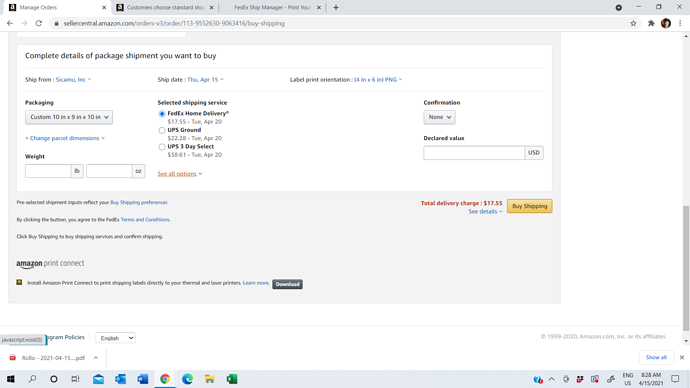Viewport: 690px width, 388px height.
Task: Close the downloads bar
Action: 682,357
